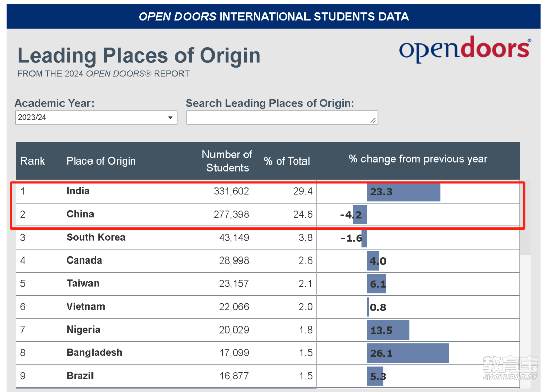Click Nigeria's 13.5 change bar
This screenshot has height=392, width=549.
[x=388, y=330]
